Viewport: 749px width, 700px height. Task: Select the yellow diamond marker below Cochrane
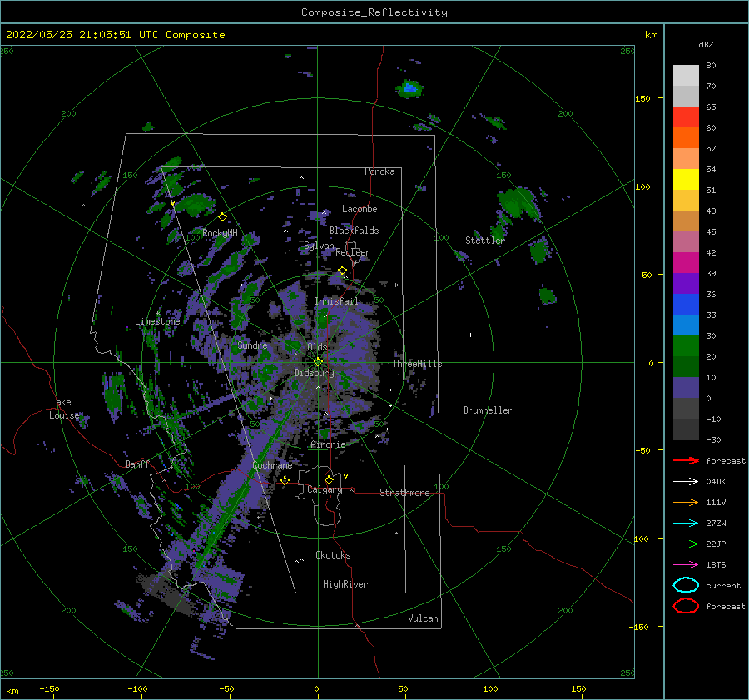285,480
